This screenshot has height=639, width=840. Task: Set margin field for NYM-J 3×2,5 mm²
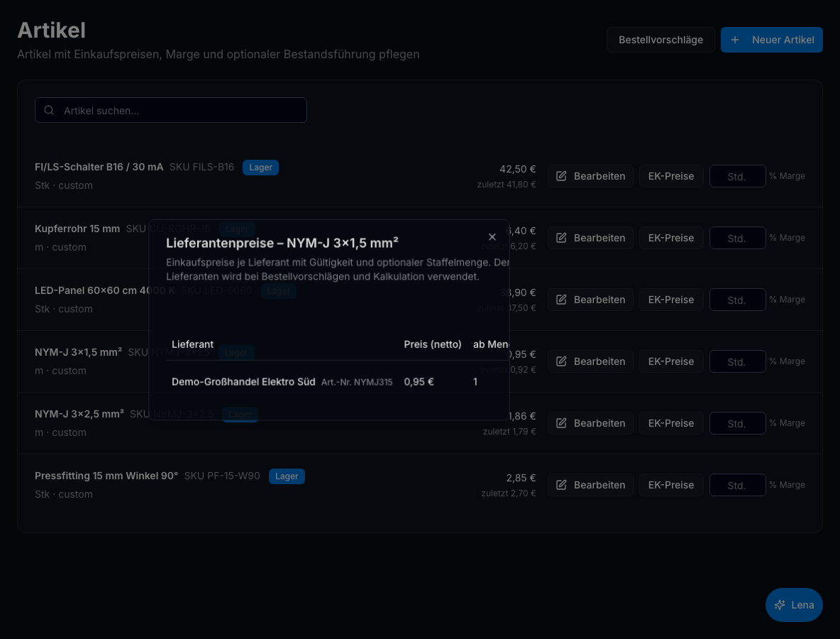pyautogui.click(x=737, y=422)
